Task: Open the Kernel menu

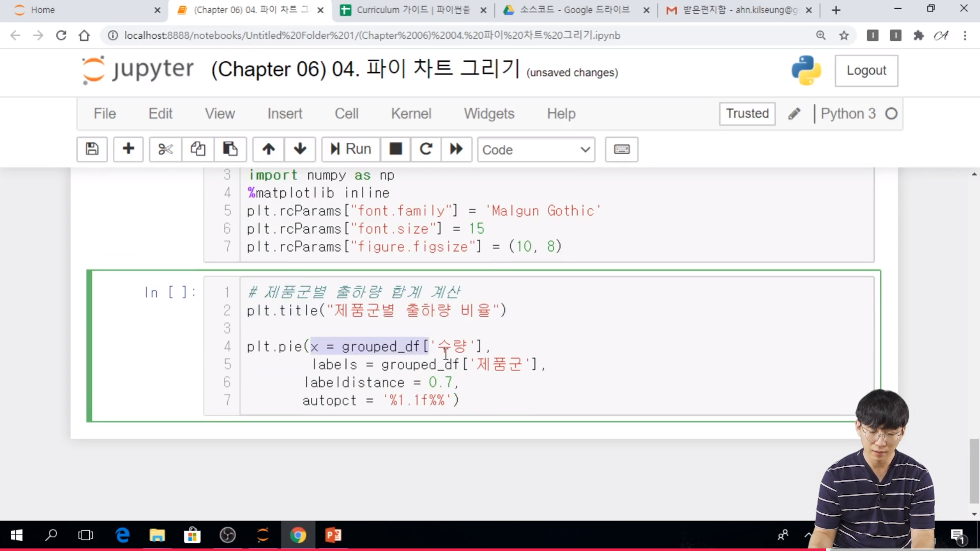Action: [x=411, y=113]
